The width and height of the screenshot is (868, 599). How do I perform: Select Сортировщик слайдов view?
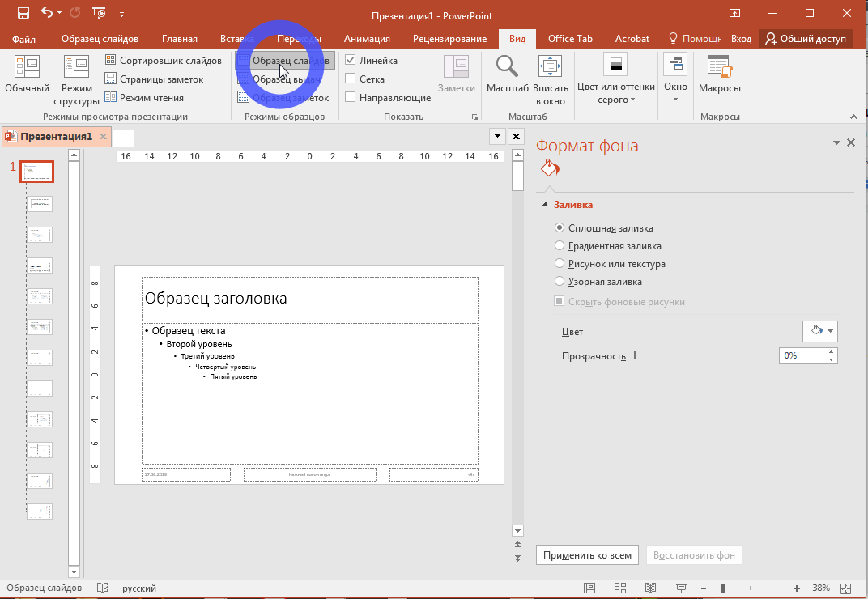163,61
